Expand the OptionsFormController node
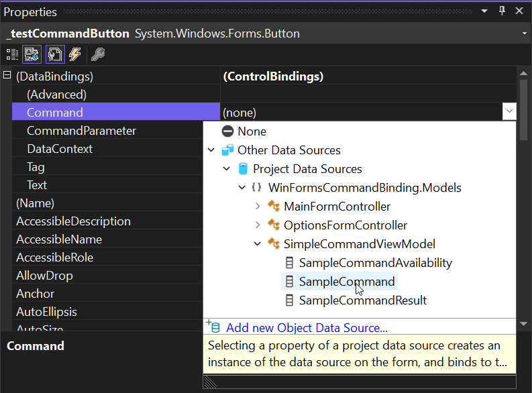The width and height of the screenshot is (532, 393). pyautogui.click(x=258, y=225)
